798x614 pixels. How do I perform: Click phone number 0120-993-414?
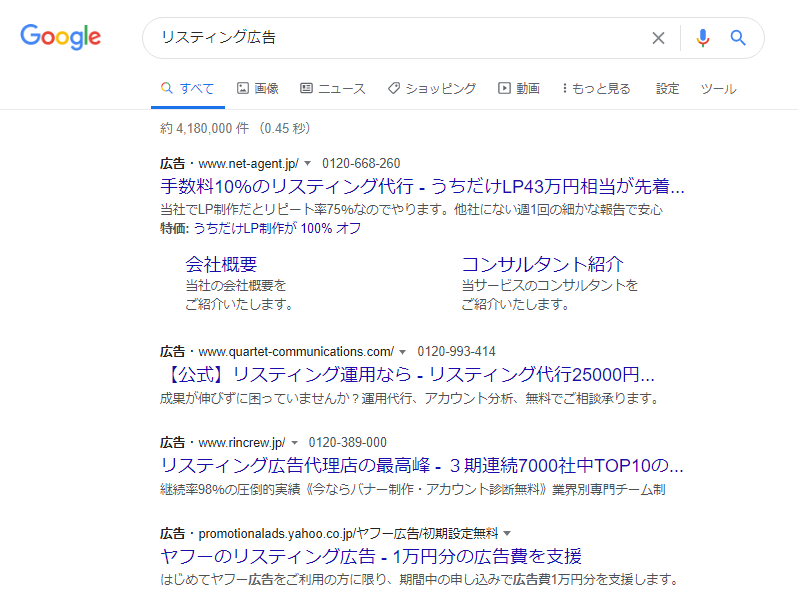pos(457,352)
